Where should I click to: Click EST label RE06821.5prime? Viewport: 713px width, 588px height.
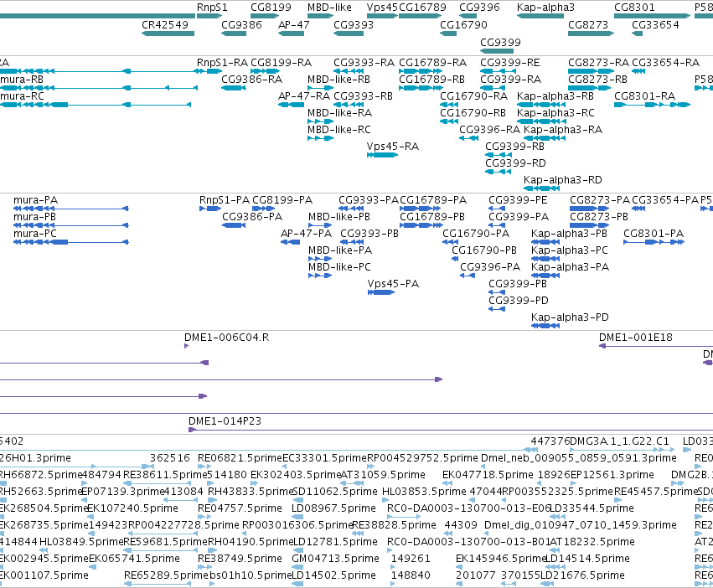[x=240, y=458]
